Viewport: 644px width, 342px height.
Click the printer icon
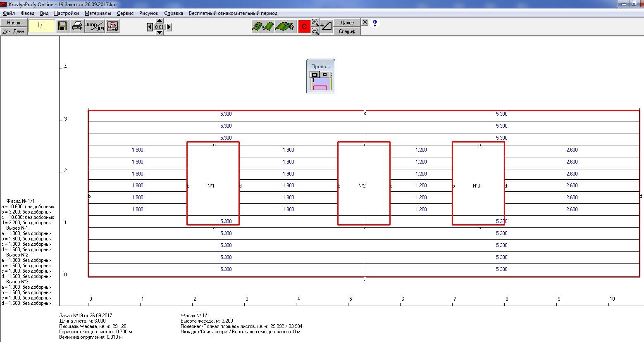click(x=77, y=26)
